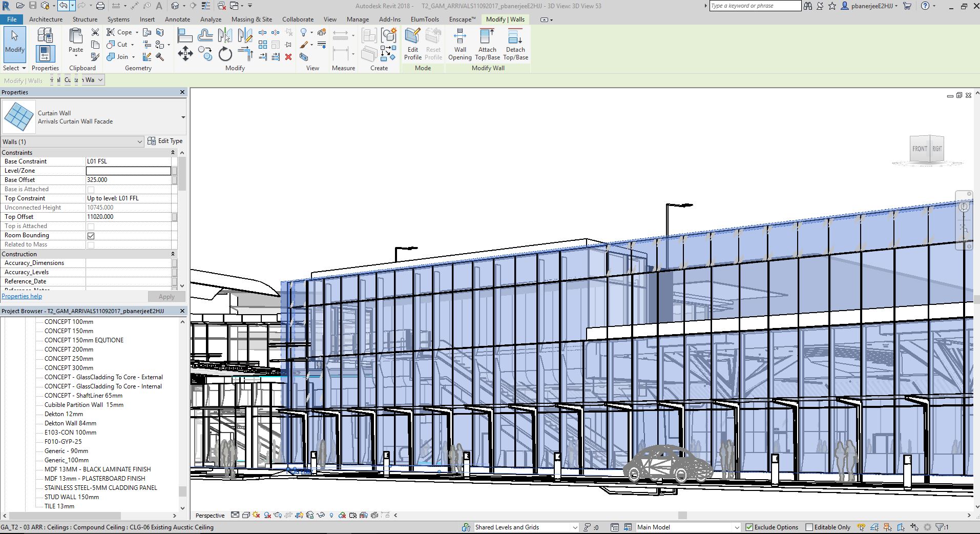Click the Edit Type button
The image size is (980, 534).
(x=165, y=141)
